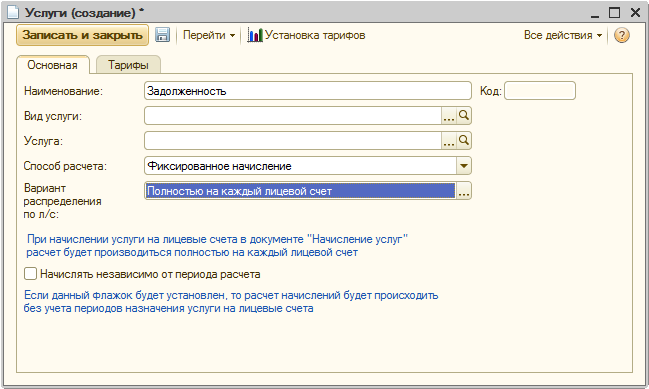Switch to the Тарифы tab
The width and height of the screenshot is (649, 389).
pyautogui.click(x=128, y=65)
